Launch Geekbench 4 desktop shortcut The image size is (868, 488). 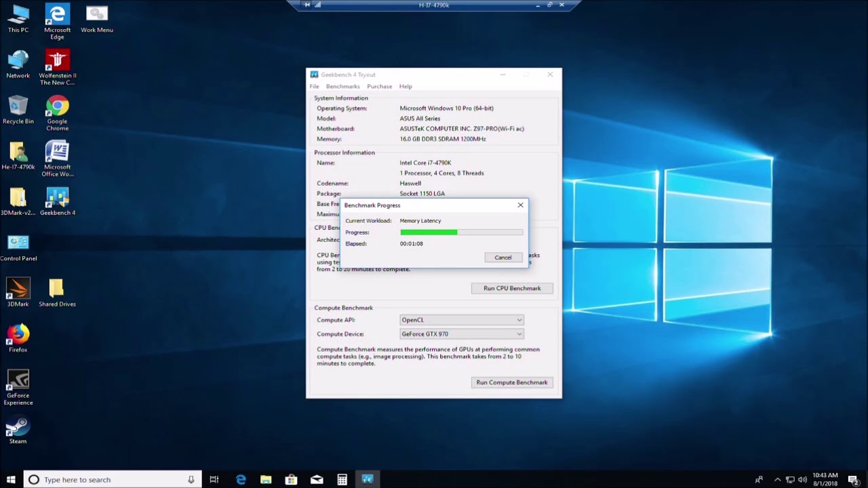[x=57, y=201]
